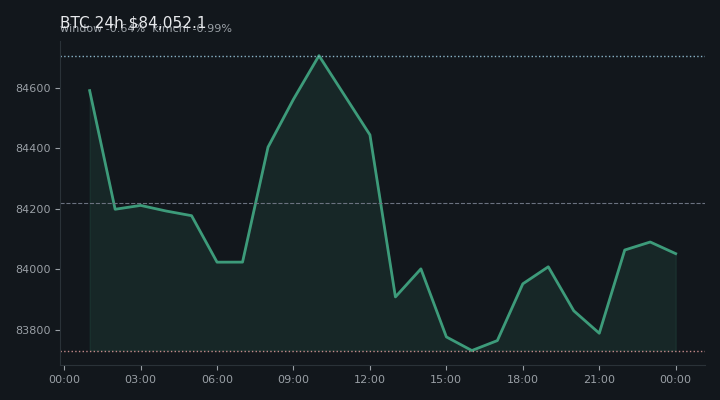Click the y-axis label 84600
The width and height of the screenshot is (720, 400).
[x=33, y=88]
